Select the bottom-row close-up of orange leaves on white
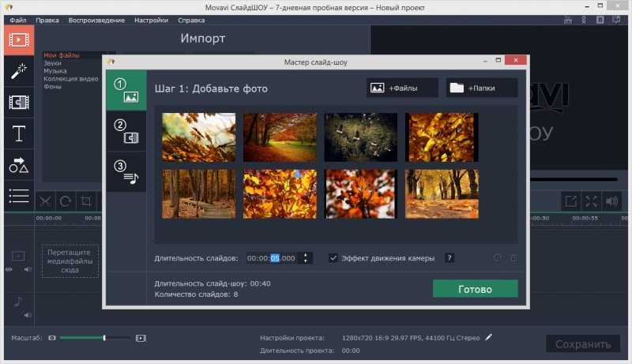The image size is (632, 364). click(x=361, y=194)
